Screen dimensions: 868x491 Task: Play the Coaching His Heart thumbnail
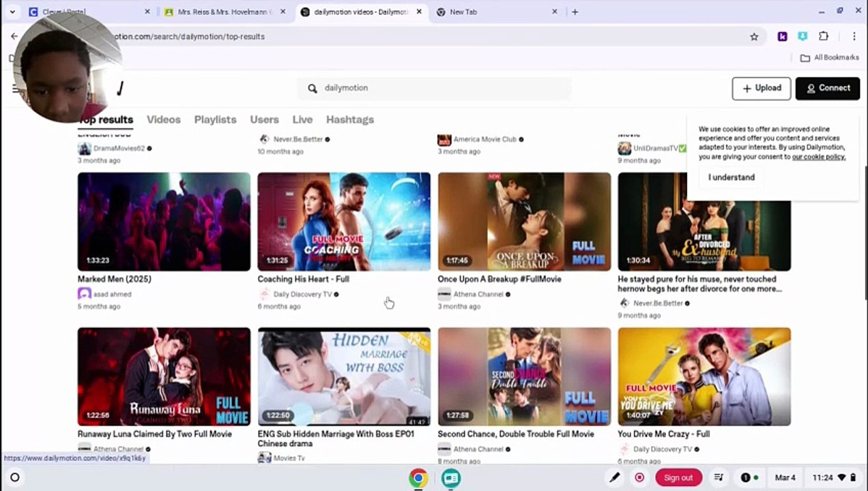pos(344,222)
